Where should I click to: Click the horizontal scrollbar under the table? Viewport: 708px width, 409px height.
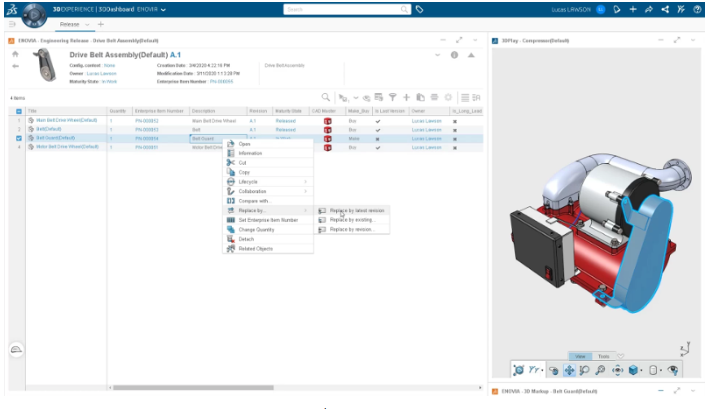(193, 387)
